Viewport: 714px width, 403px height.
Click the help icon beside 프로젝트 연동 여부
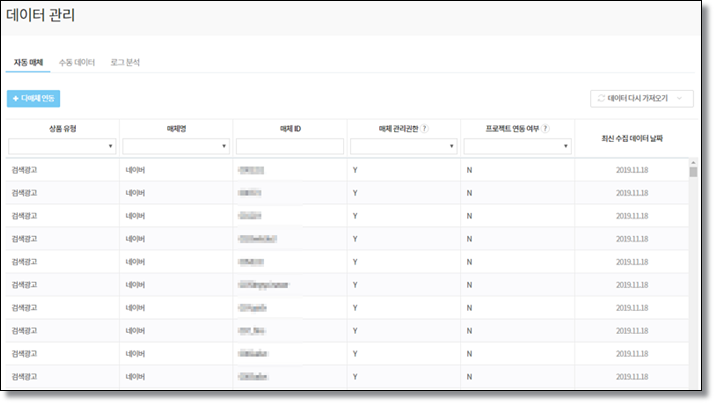tap(545, 128)
